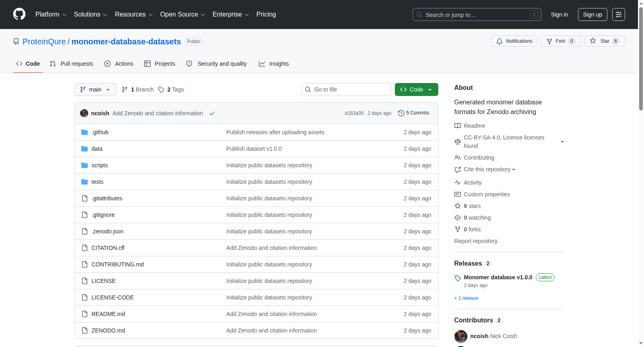The image size is (644, 347).
Task: Click the license scales icon
Action: pos(458,142)
